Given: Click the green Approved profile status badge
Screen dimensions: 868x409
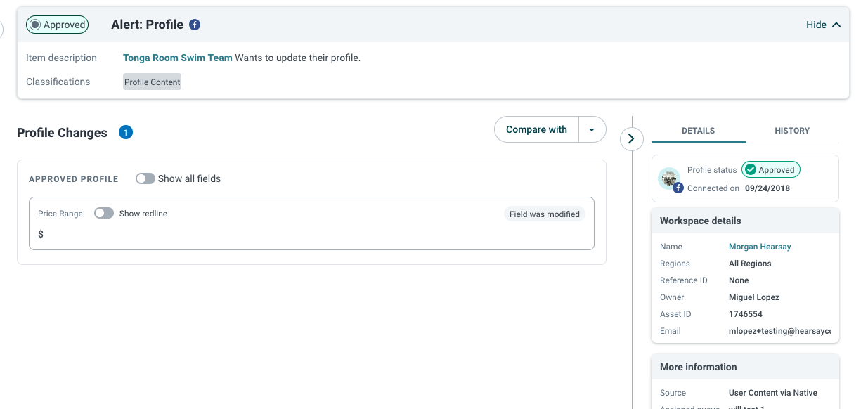Looking at the screenshot, I should coord(770,169).
